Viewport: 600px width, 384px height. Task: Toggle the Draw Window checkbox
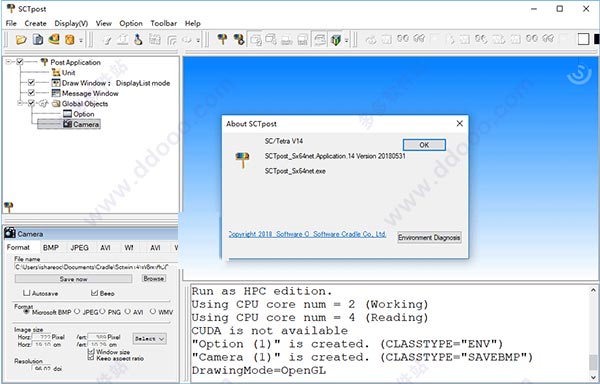tap(31, 83)
